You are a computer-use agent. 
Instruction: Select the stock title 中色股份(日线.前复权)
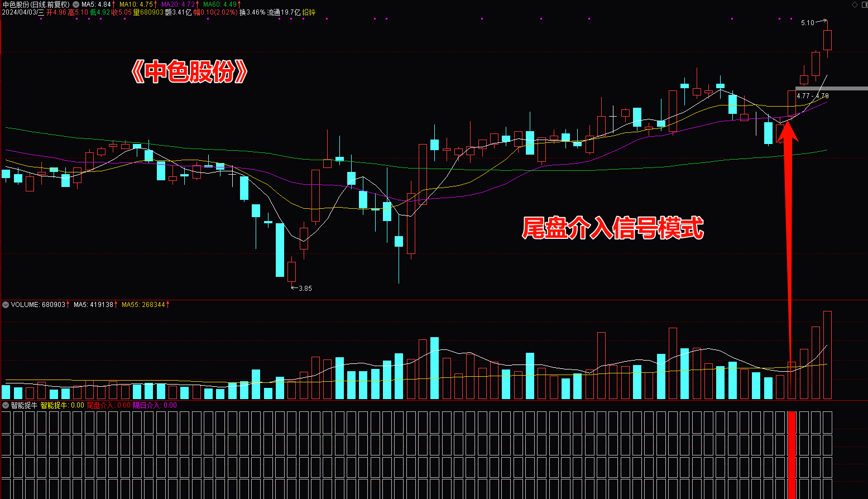(x=36, y=4)
